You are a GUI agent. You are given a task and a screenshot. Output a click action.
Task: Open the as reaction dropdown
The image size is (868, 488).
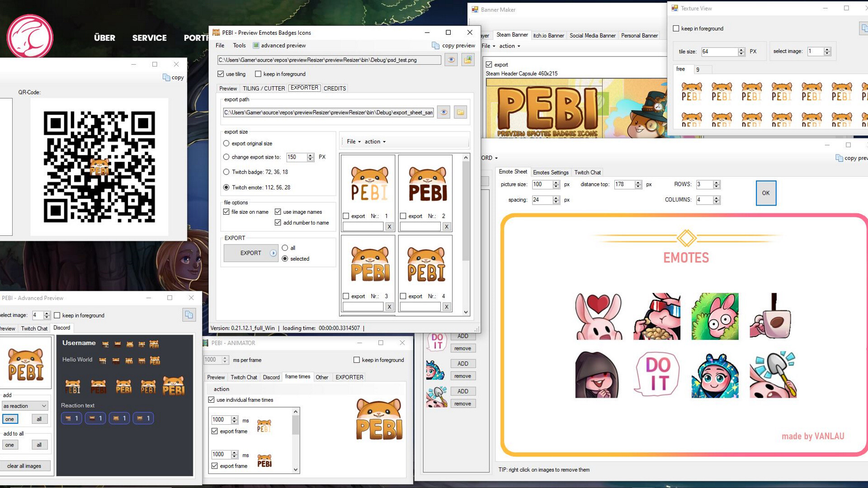pyautogui.click(x=25, y=406)
